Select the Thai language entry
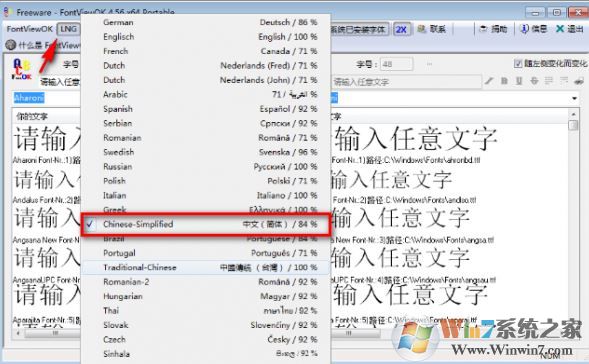The image size is (589, 364). (x=206, y=311)
